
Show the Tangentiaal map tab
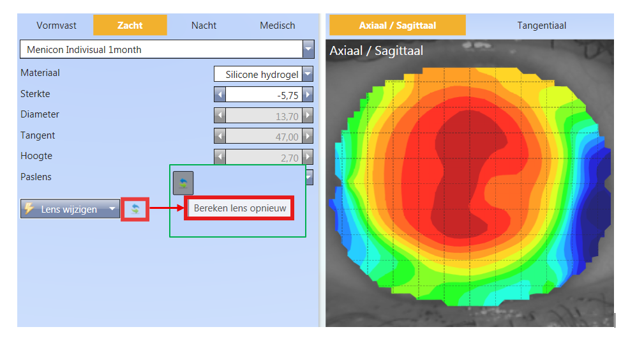pyautogui.click(x=541, y=26)
